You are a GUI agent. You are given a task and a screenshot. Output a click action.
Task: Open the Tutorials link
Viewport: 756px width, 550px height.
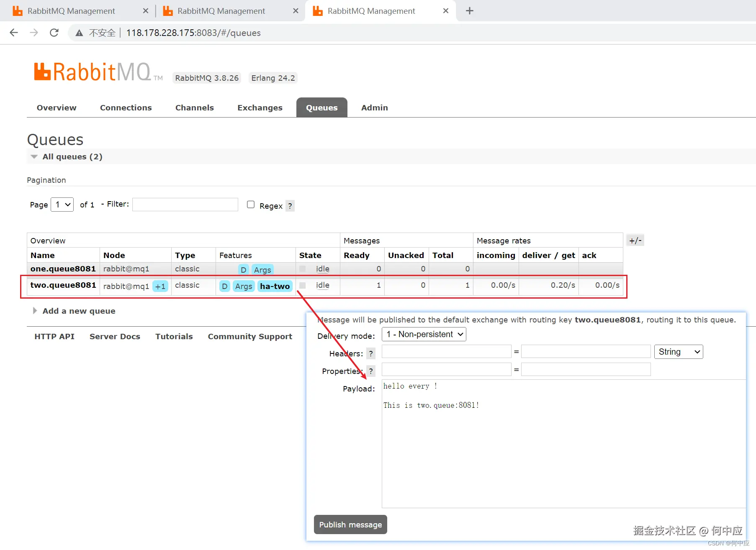tap(174, 336)
